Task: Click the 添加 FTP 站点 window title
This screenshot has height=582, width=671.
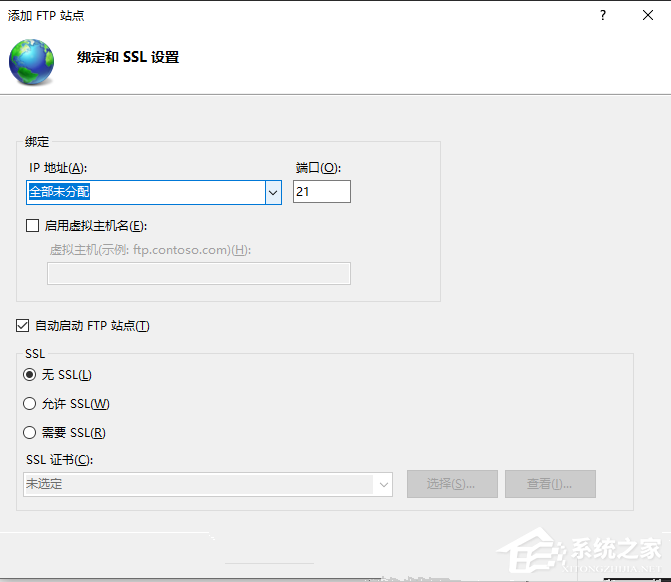Action: [46, 15]
